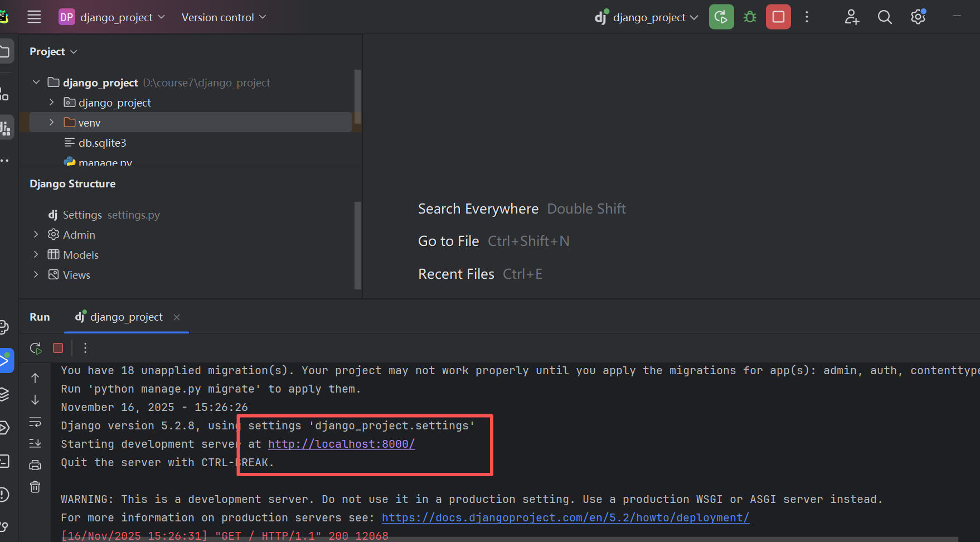Expand the Admin node

click(x=36, y=235)
